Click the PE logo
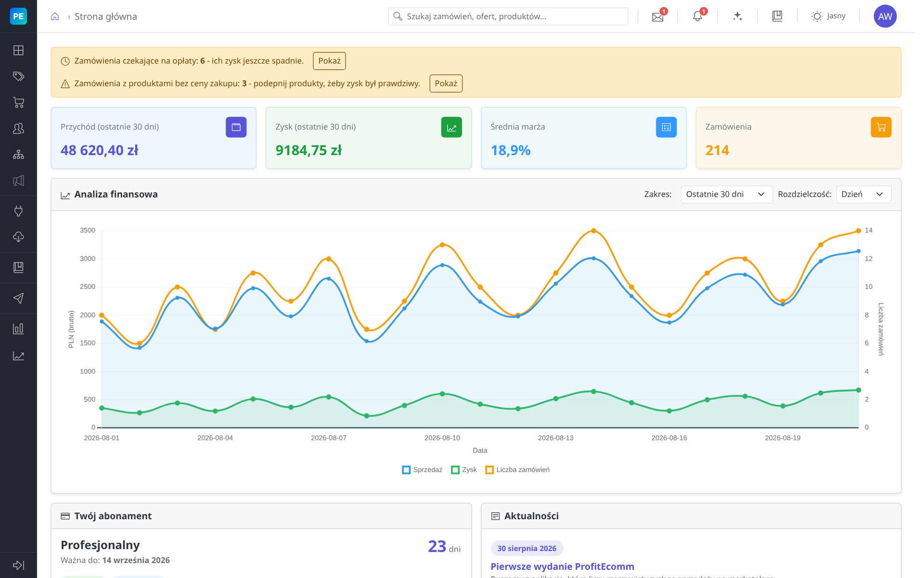This screenshot has height=578, width=924. (18, 16)
